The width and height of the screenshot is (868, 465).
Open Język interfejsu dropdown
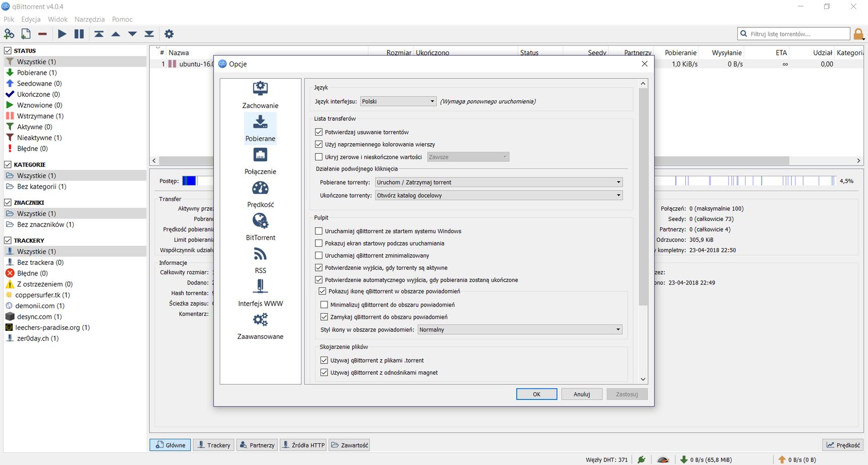[398, 101]
